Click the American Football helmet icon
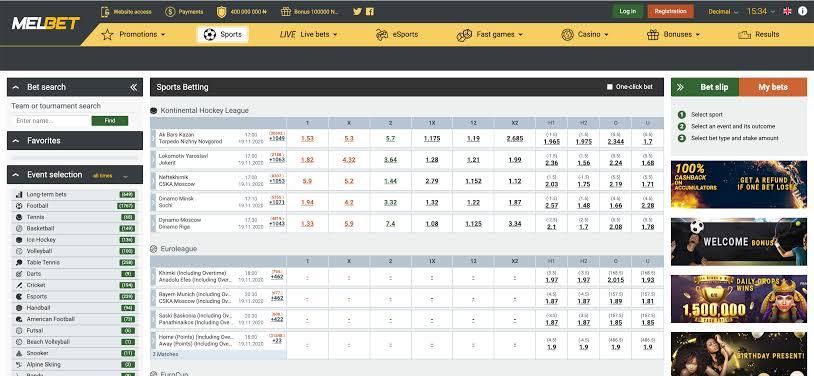Image resolution: width=814 pixels, height=376 pixels. [x=19, y=319]
